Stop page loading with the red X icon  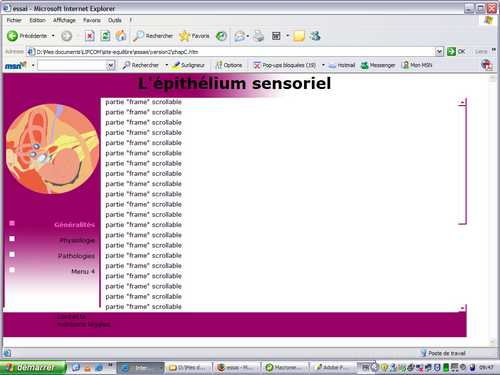(x=89, y=36)
